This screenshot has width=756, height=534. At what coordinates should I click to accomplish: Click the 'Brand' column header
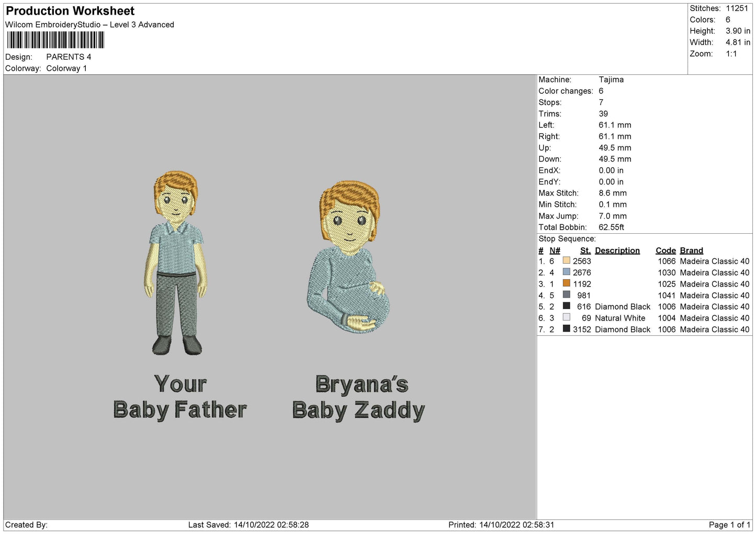(692, 251)
